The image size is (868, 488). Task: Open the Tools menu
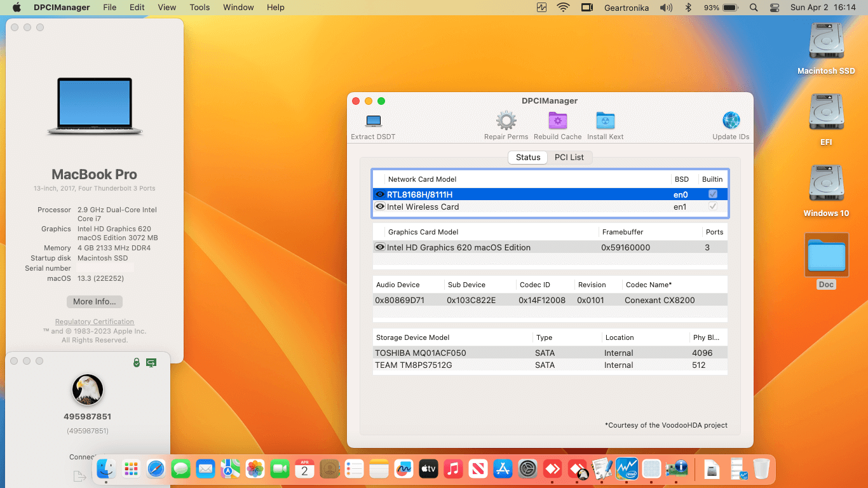[200, 8]
